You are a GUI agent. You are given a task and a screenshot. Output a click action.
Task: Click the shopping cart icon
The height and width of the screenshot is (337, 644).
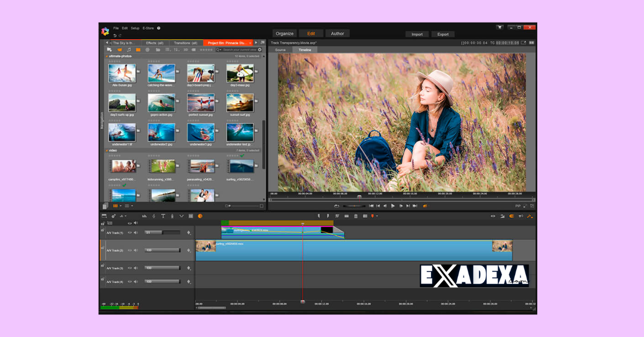tap(500, 27)
